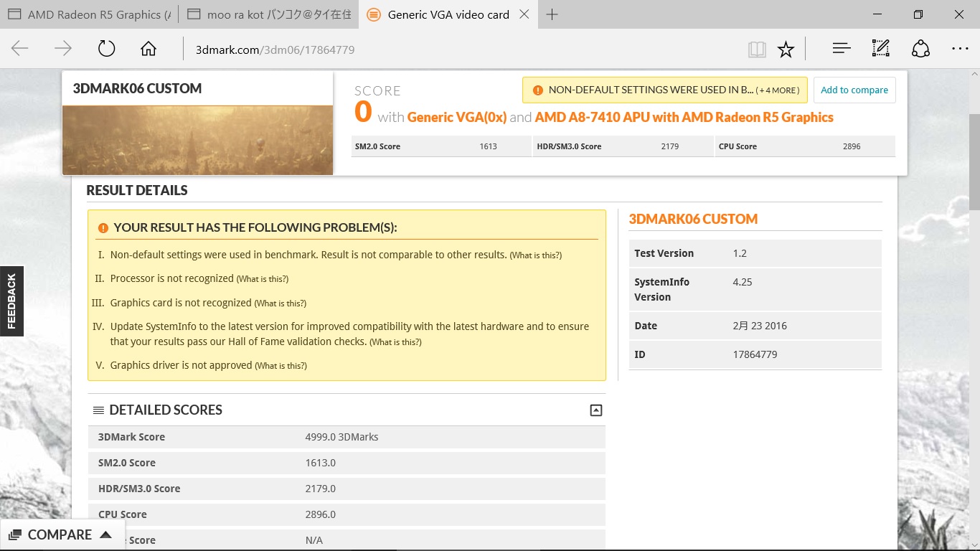Click the Detailed Scores list icon

point(98,410)
